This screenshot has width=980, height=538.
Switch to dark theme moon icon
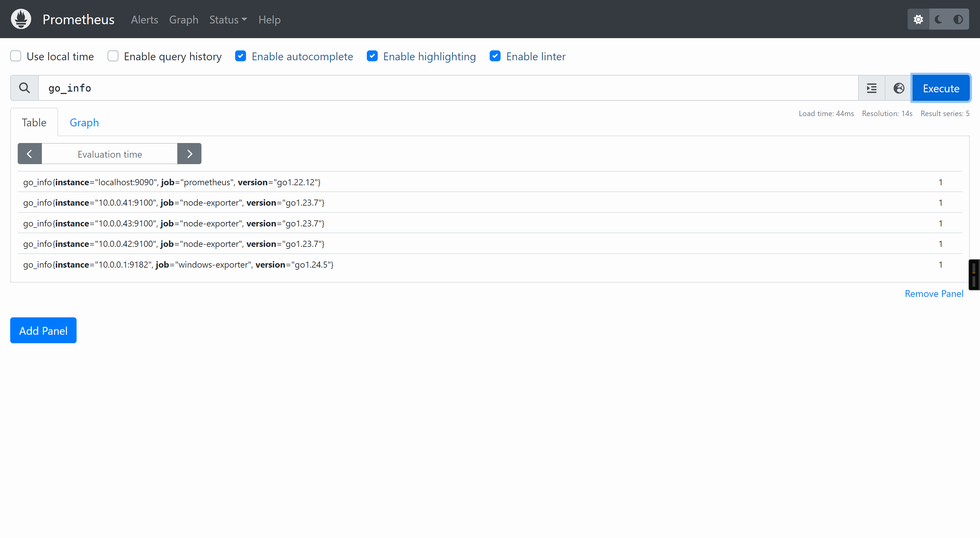point(938,19)
